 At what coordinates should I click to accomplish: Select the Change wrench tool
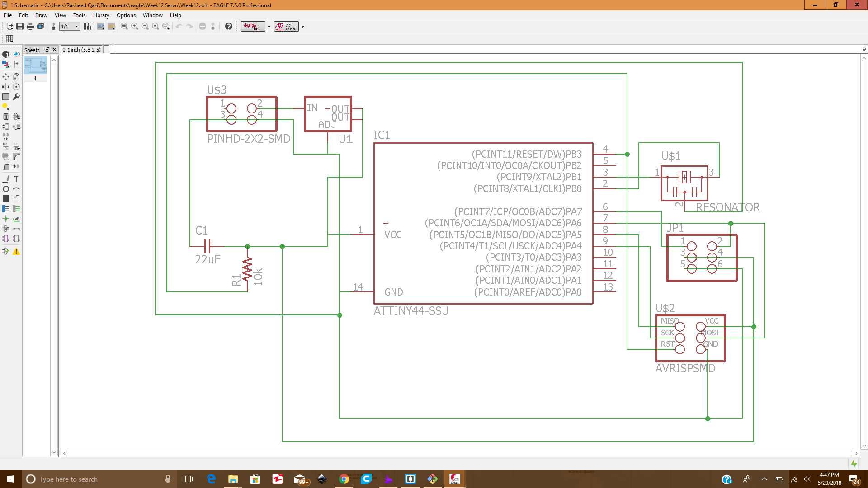click(x=16, y=97)
